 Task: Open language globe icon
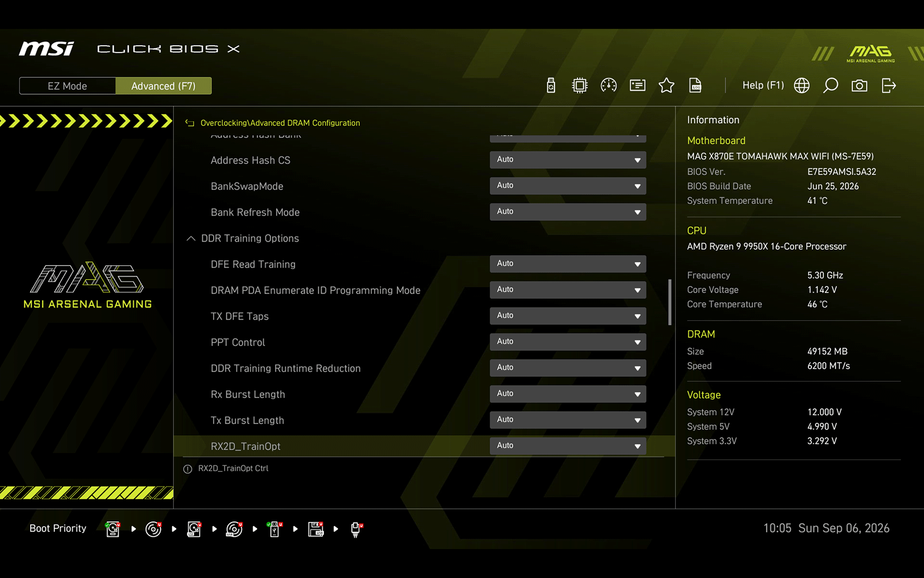click(802, 86)
